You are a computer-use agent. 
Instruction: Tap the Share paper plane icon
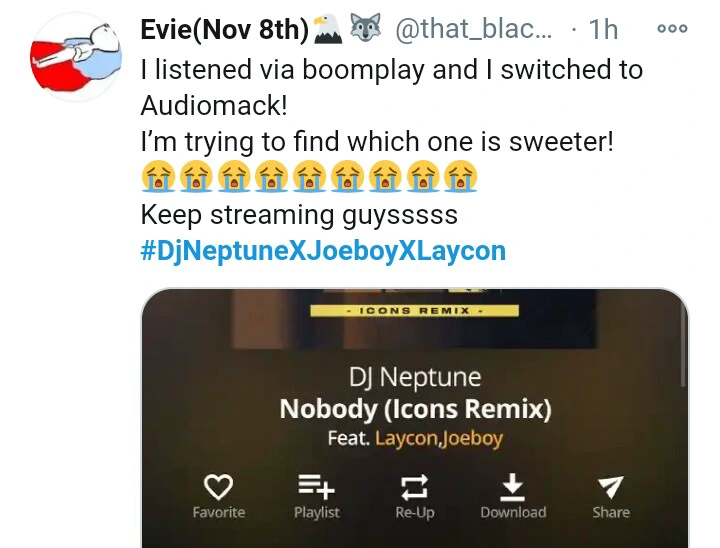(x=611, y=487)
